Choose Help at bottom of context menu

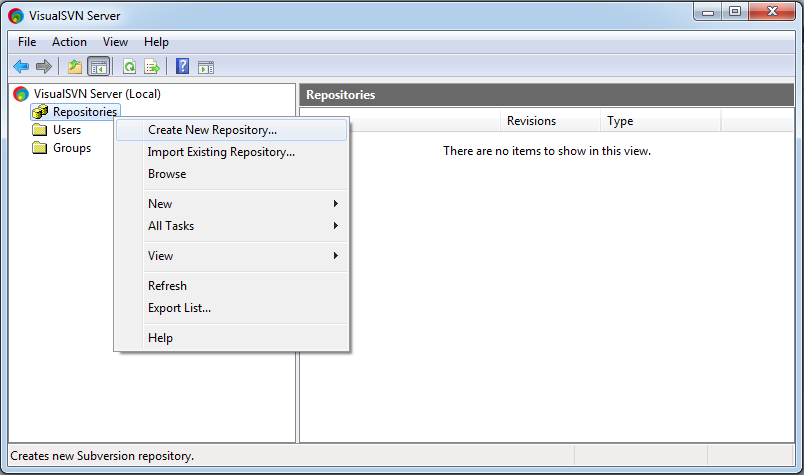(x=231, y=338)
